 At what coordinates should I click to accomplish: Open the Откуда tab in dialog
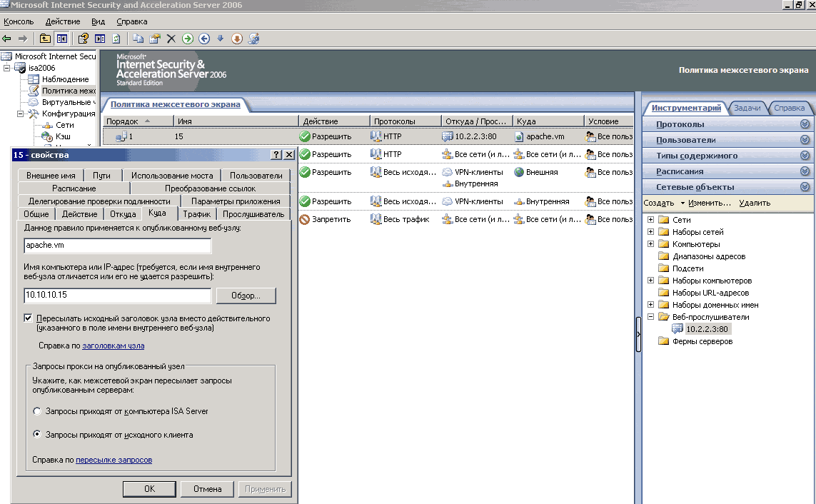123,213
